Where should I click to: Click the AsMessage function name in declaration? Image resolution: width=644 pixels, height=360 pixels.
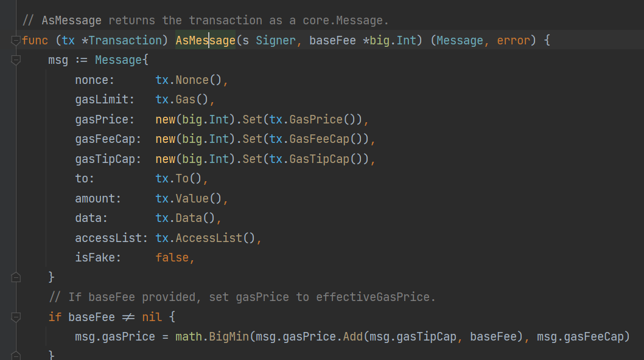[205, 41]
